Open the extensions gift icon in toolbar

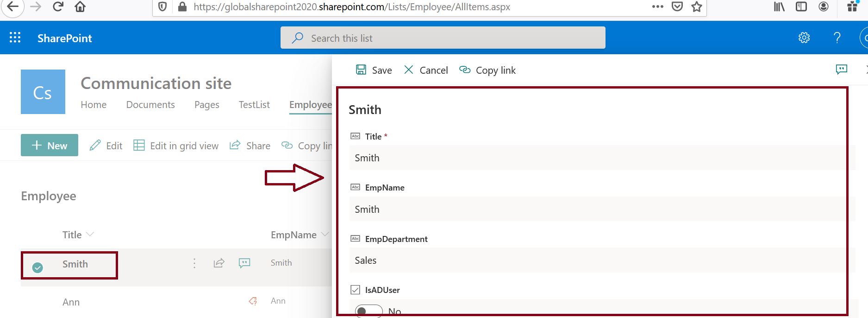coord(852,6)
